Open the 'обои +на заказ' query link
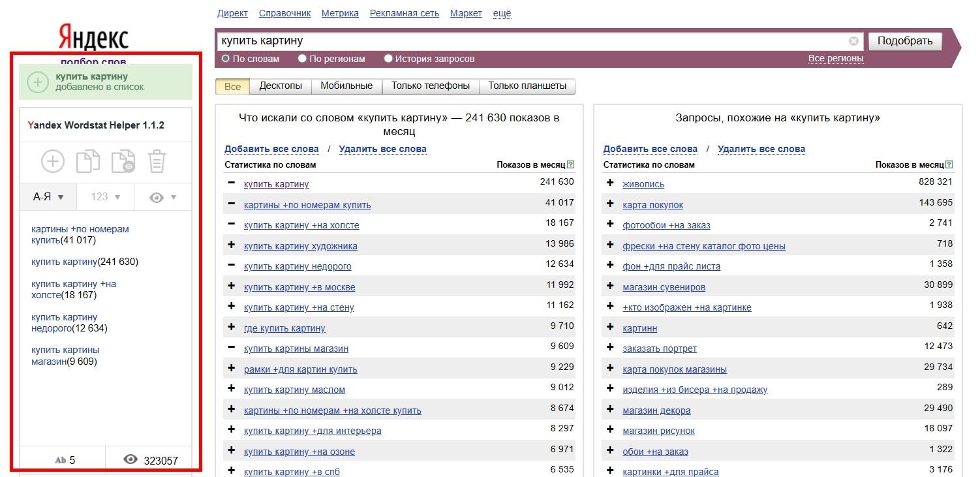 [655, 452]
